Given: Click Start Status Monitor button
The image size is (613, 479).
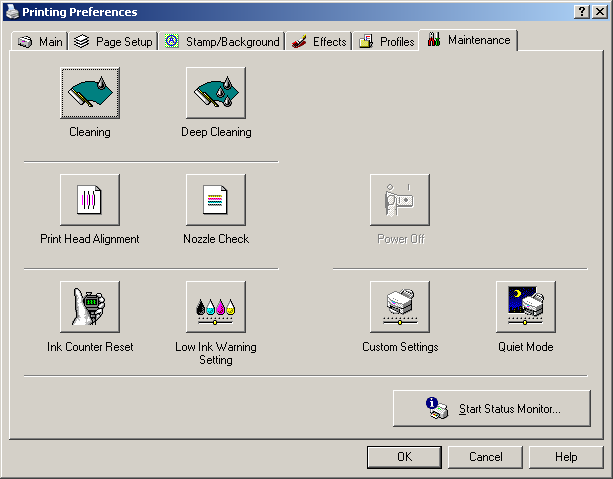Looking at the screenshot, I should (492, 408).
